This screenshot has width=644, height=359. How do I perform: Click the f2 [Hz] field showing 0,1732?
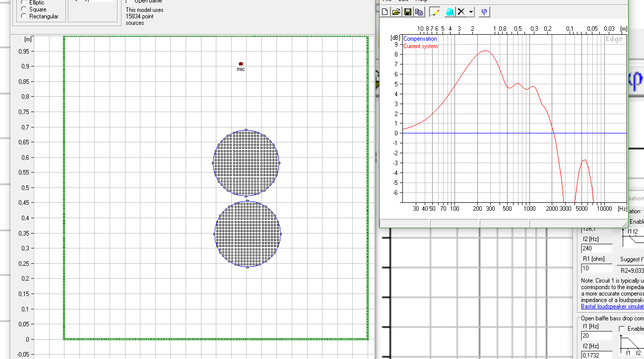point(597,355)
